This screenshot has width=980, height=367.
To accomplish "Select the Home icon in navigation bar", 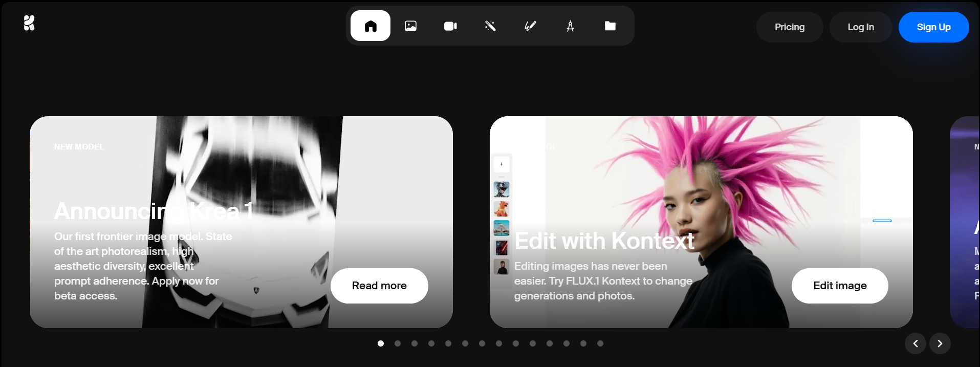I will pos(371,26).
